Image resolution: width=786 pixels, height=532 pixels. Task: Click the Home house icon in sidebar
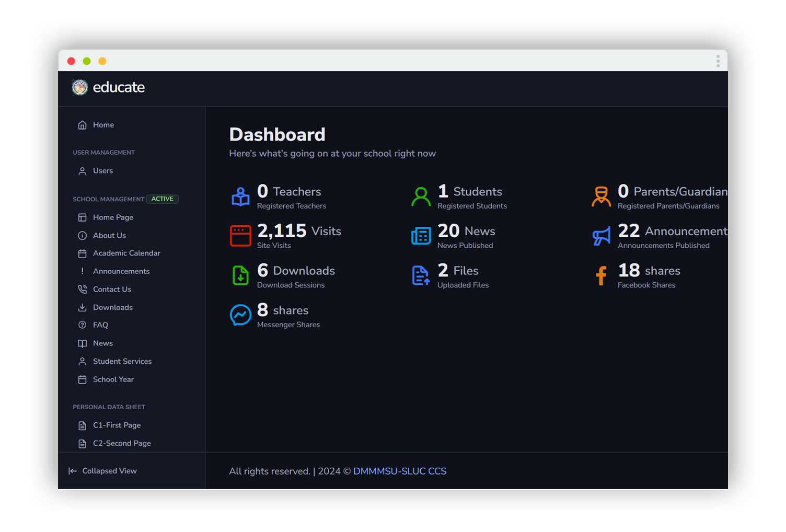coord(82,125)
